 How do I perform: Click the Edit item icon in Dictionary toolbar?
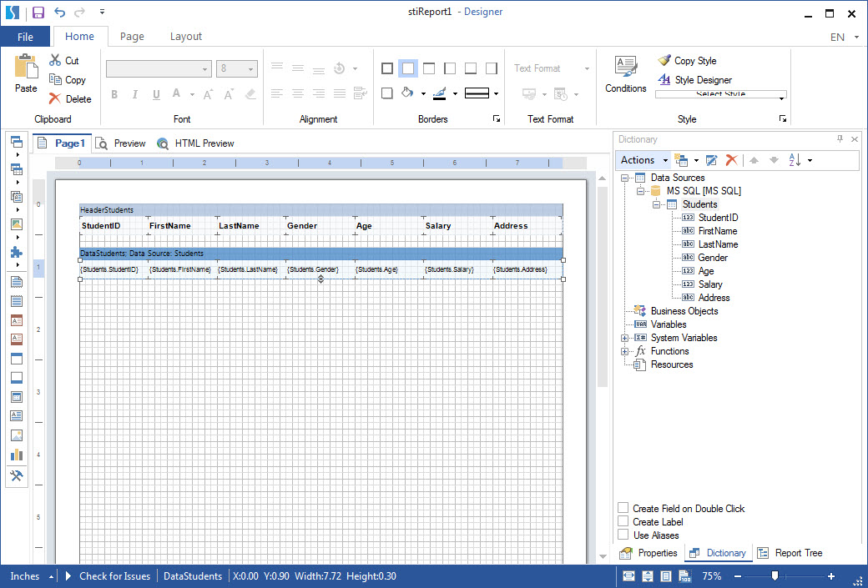coord(712,160)
